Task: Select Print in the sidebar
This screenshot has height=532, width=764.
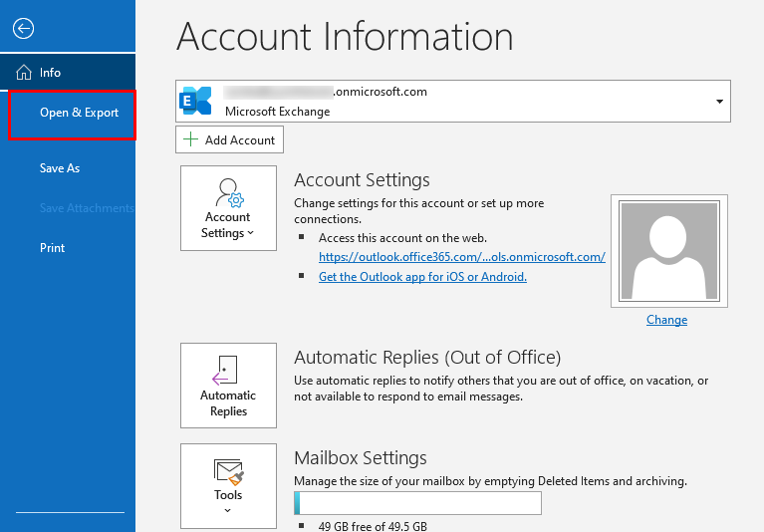Action: [x=52, y=247]
